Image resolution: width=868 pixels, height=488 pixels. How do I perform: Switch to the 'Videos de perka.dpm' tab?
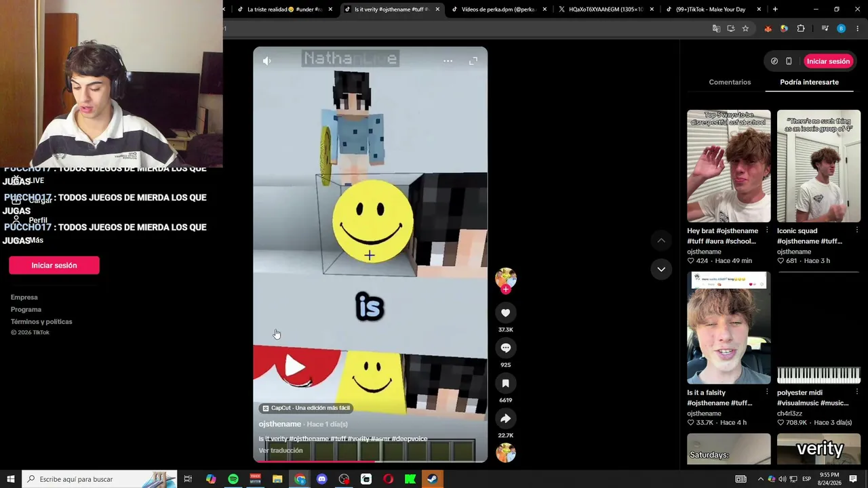(x=499, y=9)
